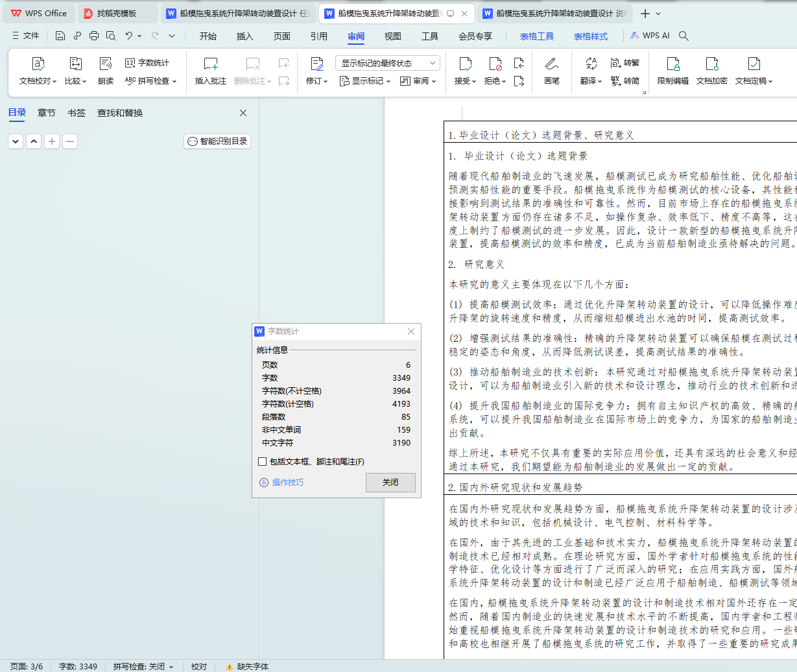Image resolution: width=797 pixels, height=672 pixels.
Task: Open the 翻译 translate tool
Action: point(591,71)
